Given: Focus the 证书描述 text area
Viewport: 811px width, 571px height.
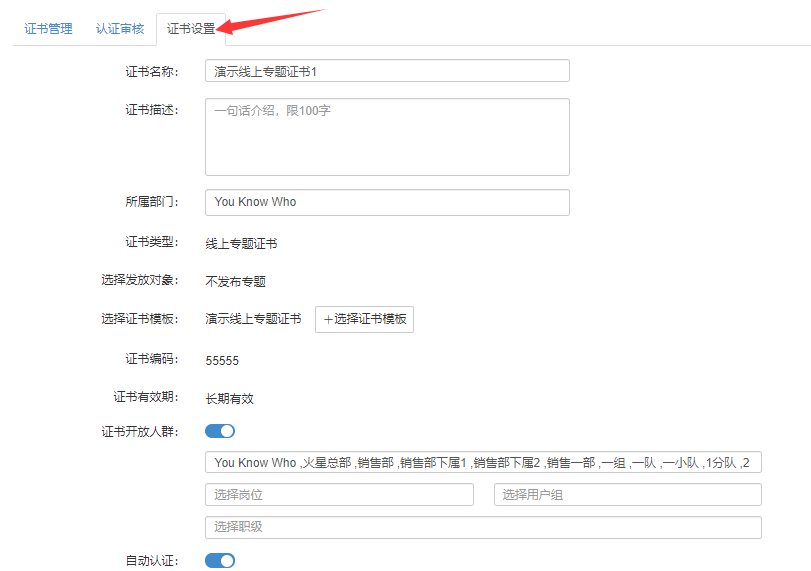Looking at the screenshot, I should [x=387, y=137].
